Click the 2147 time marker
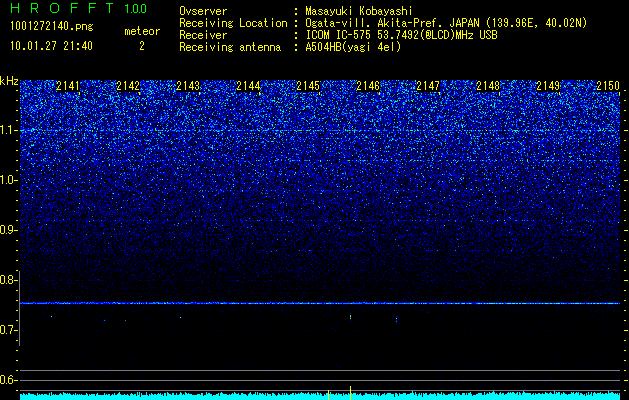The width and height of the screenshot is (629, 400). [428, 86]
